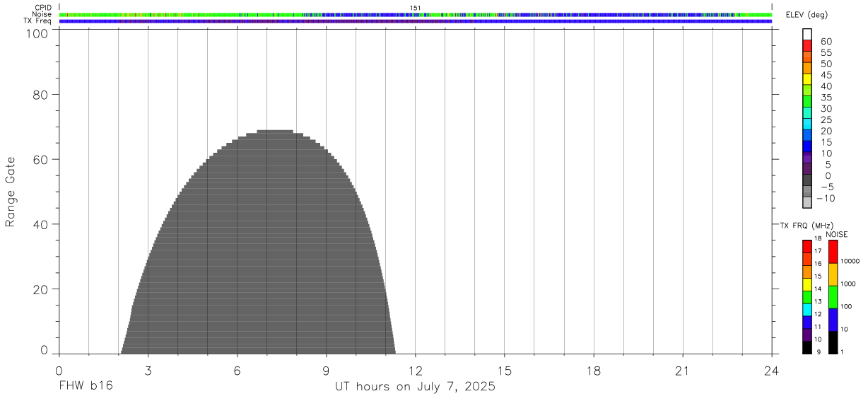Click 'UT hours on July 7, 2025' title
The height and width of the screenshot is (401, 868).
[415, 387]
